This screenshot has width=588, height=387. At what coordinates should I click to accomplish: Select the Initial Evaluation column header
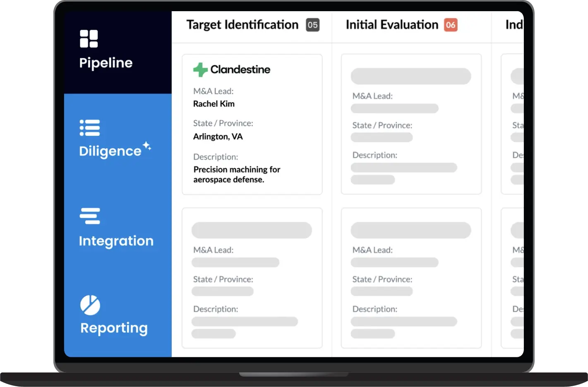(392, 25)
